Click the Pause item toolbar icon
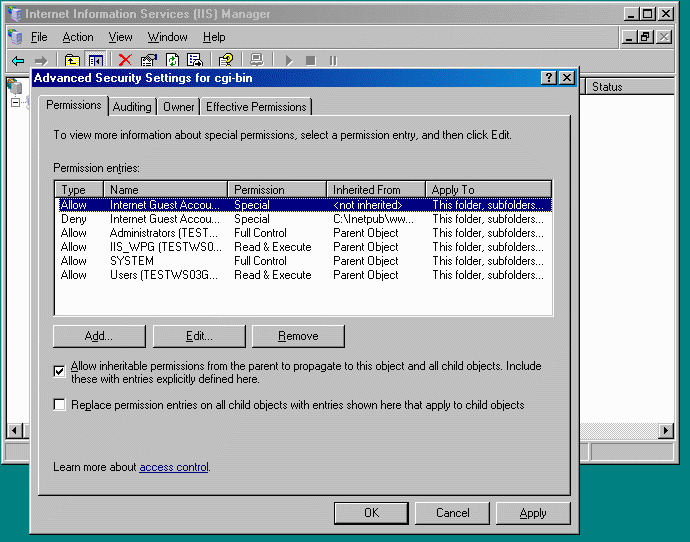 [x=333, y=60]
